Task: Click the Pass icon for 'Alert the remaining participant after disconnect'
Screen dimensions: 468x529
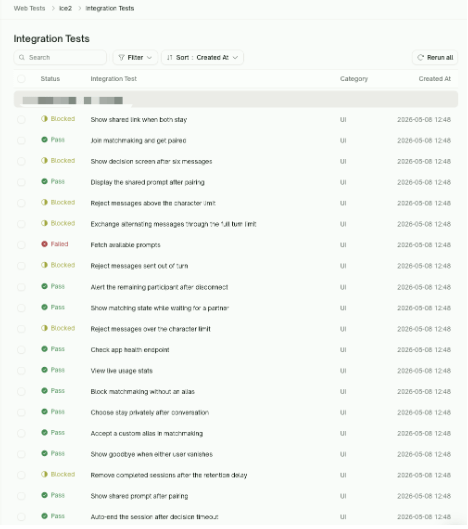Action: 44,286
